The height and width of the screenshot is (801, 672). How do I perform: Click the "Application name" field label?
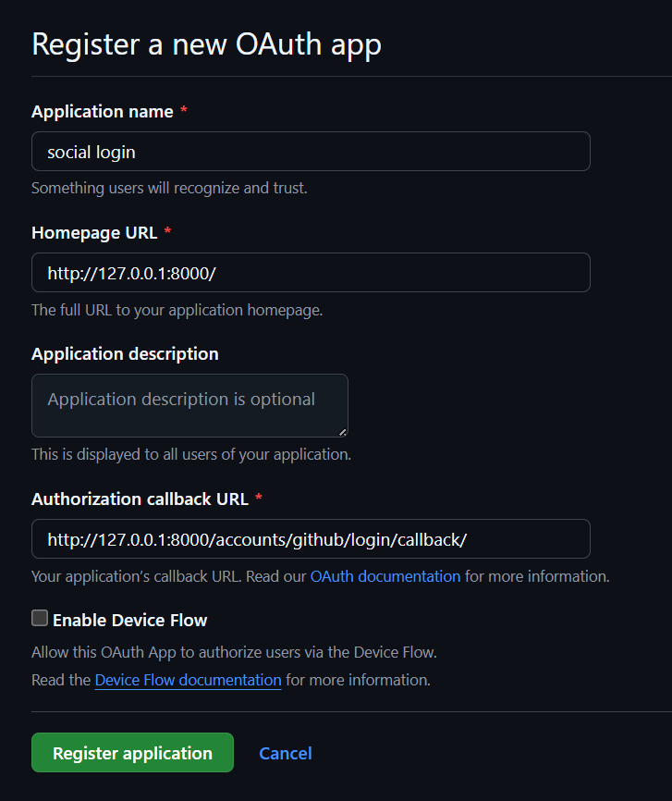coord(102,111)
